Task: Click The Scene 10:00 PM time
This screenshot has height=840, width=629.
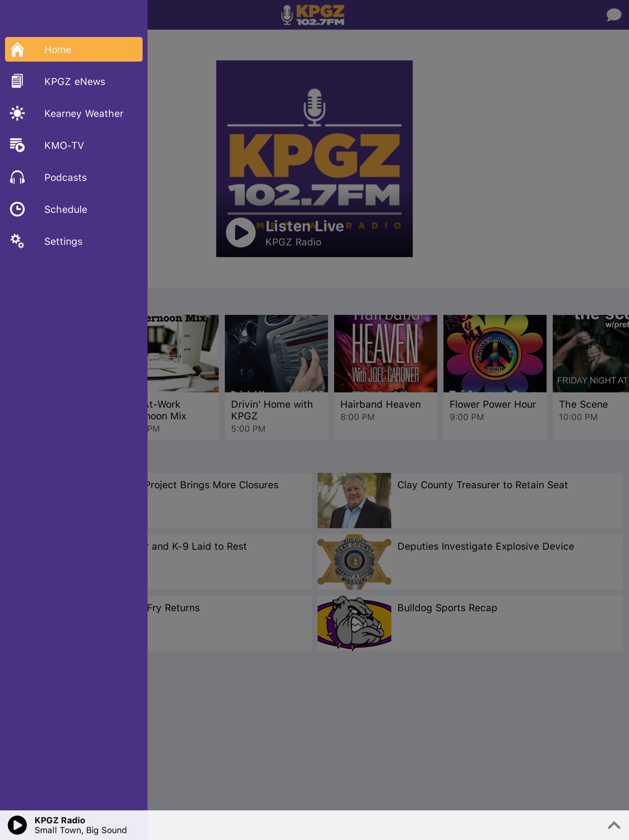Action: (578, 417)
